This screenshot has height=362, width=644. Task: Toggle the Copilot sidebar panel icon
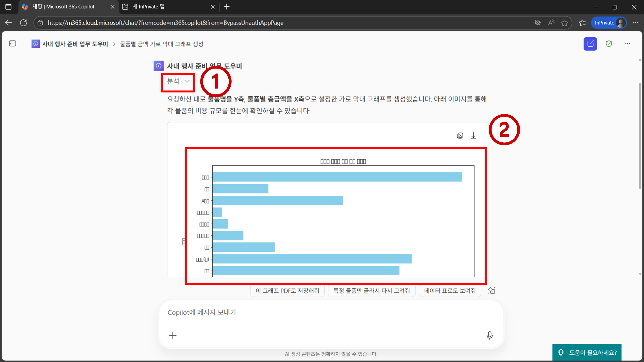coord(13,44)
